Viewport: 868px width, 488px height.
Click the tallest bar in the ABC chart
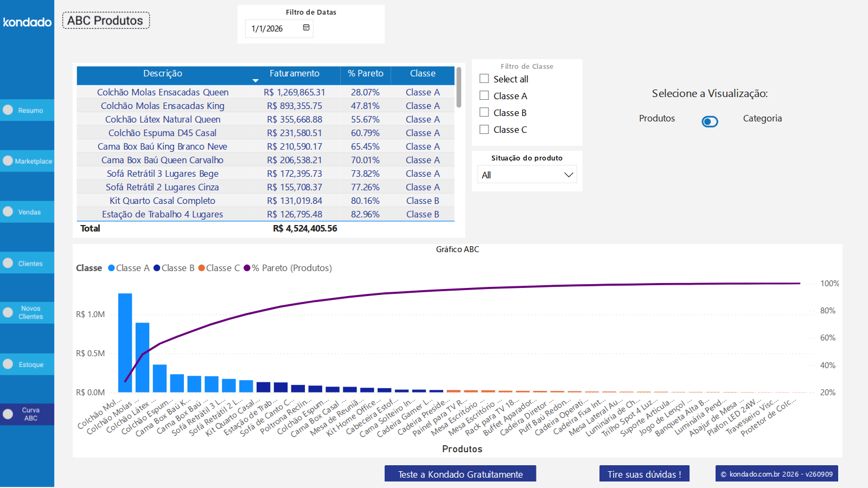click(x=125, y=343)
